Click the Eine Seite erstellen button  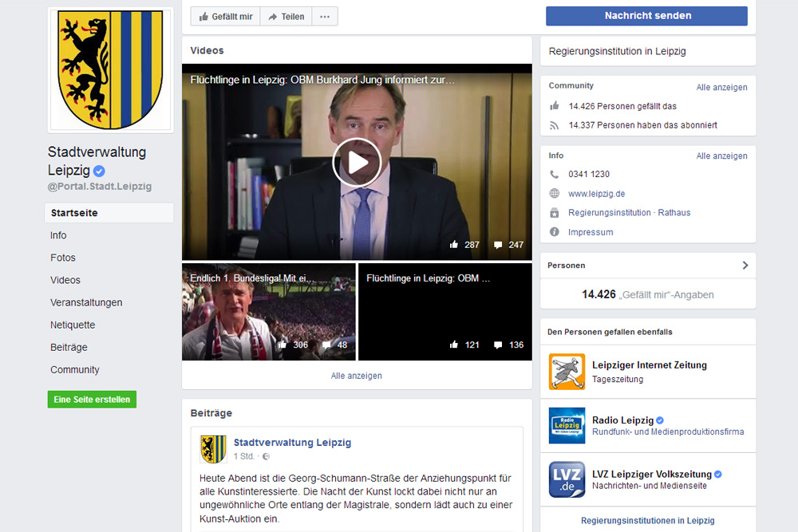[92, 399]
